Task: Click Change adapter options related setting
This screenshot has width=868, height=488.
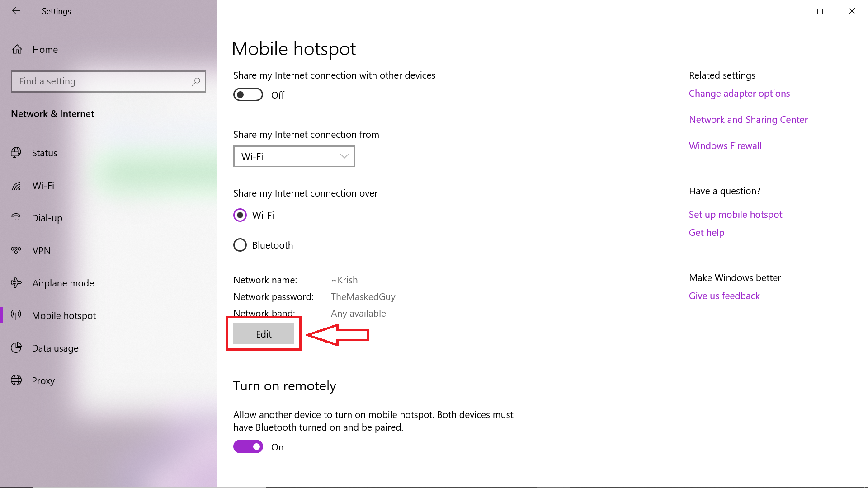Action: (x=739, y=92)
